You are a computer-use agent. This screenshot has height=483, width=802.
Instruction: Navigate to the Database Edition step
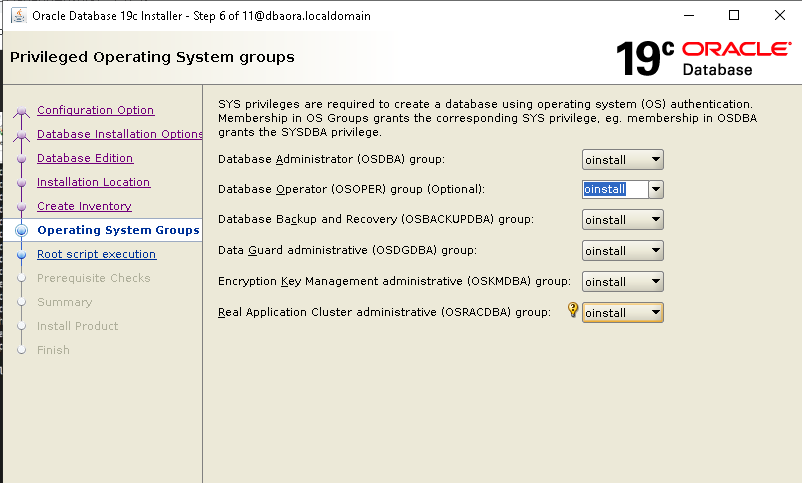(x=85, y=158)
